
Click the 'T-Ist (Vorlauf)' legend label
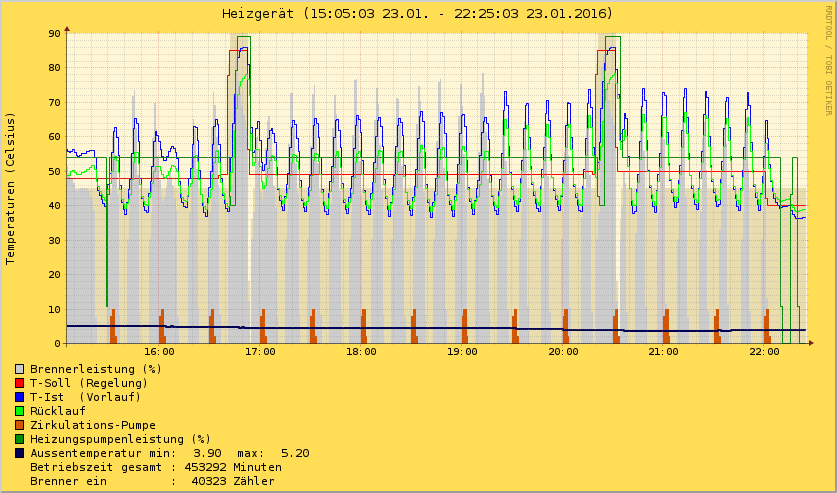(85, 397)
